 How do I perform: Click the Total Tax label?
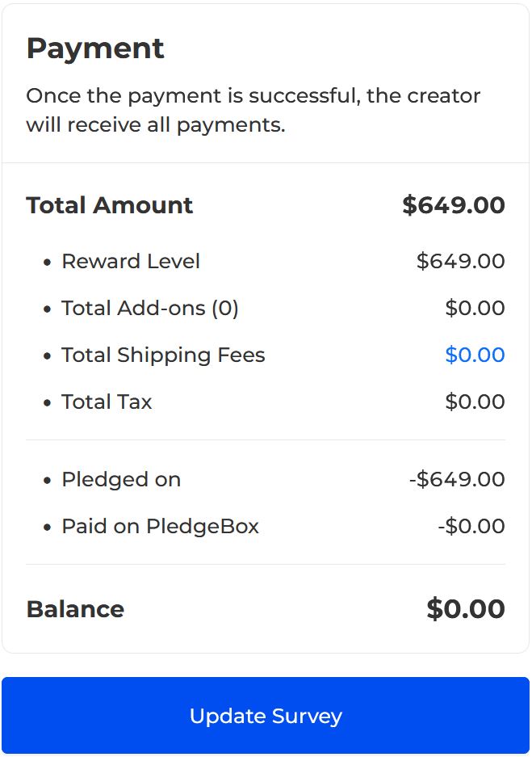pos(107,402)
